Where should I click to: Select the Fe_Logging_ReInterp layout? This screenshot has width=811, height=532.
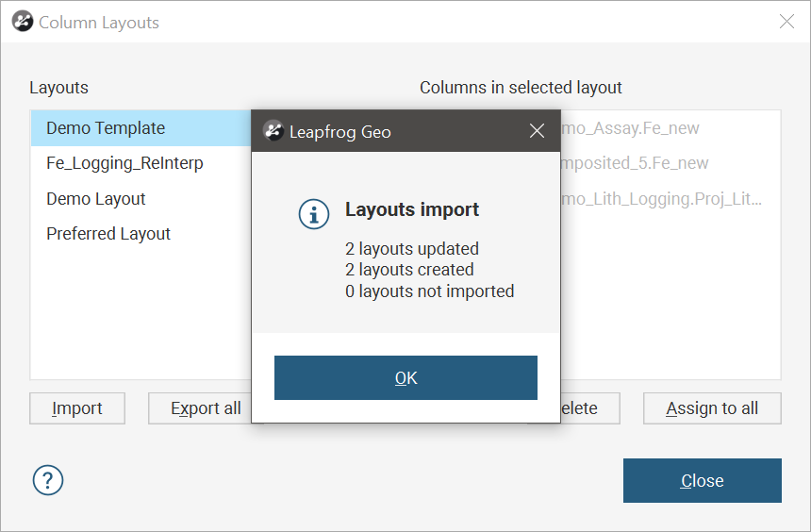coord(124,163)
